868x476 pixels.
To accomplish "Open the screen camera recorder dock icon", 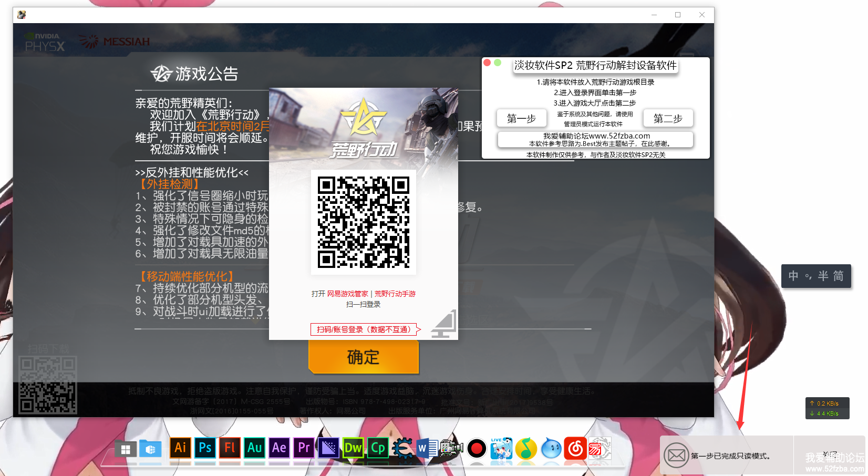I will [452, 448].
